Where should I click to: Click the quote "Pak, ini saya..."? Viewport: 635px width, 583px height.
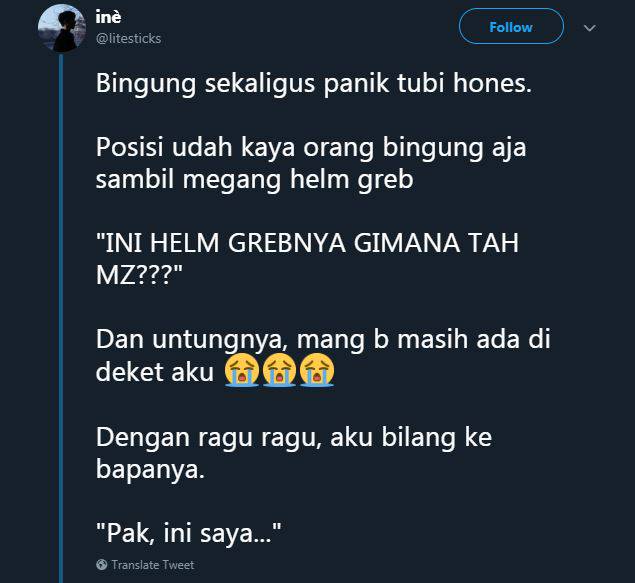[189, 533]
